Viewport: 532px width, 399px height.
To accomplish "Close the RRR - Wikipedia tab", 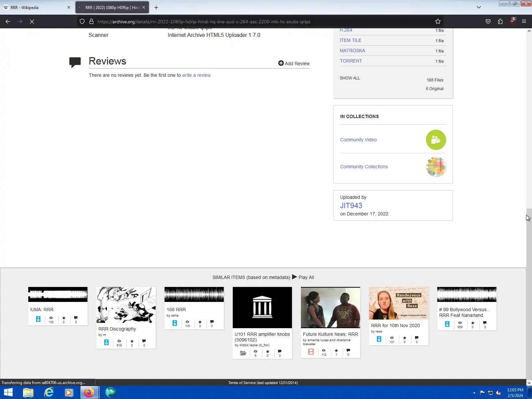I will pyautogui.click(x=69, y=7).
